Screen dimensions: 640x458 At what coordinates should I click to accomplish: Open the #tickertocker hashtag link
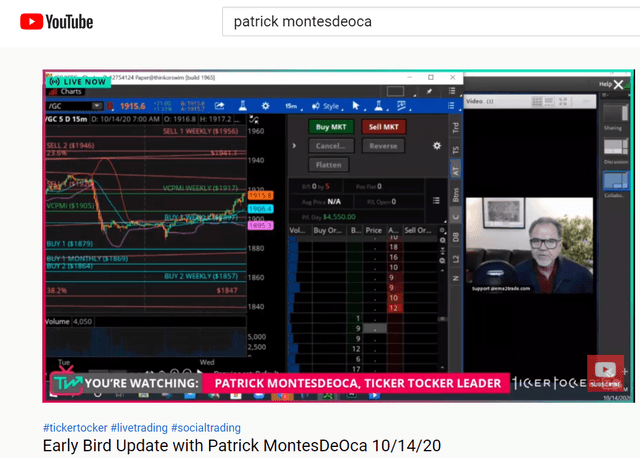pyautogui.click(x=75, y=427)
